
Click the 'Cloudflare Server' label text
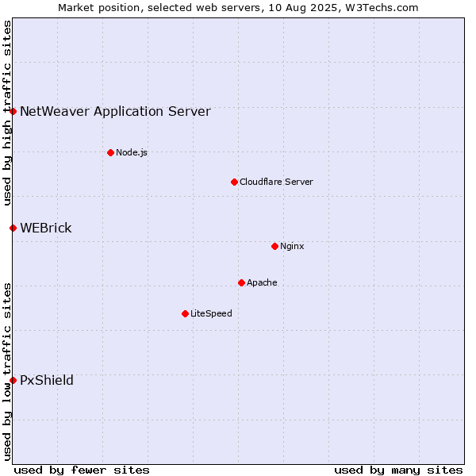276,182
